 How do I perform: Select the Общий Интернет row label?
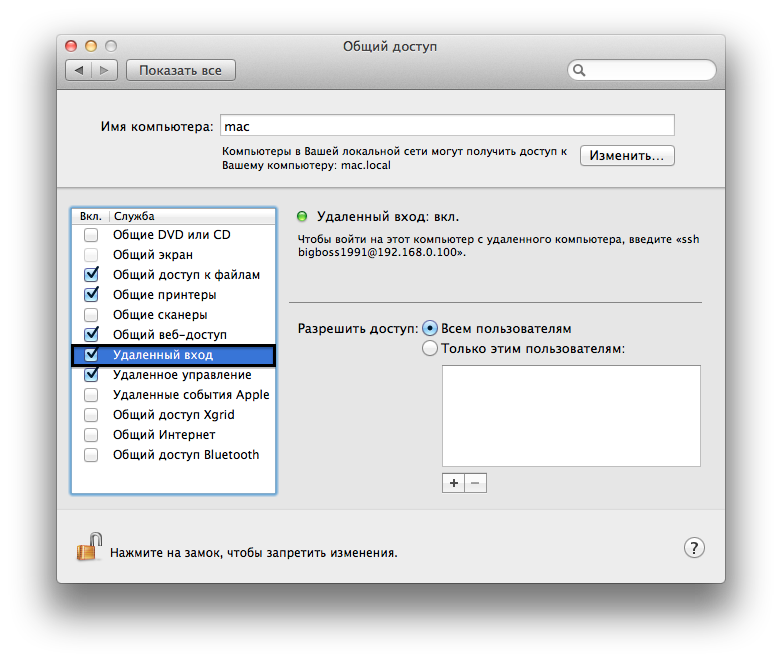pos(164,435)
